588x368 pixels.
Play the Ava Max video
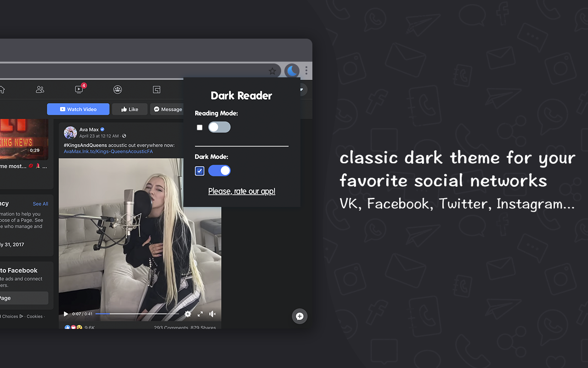[66, 314]
